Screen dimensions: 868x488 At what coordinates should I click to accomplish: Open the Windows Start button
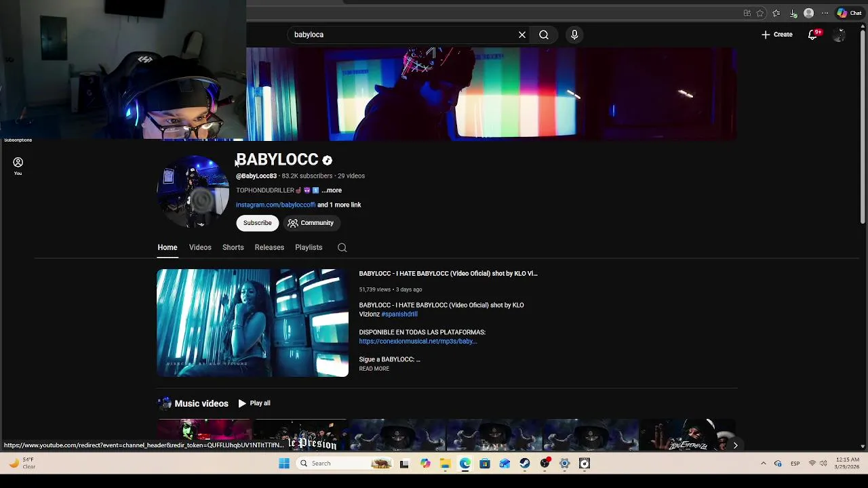pos(284,464)
